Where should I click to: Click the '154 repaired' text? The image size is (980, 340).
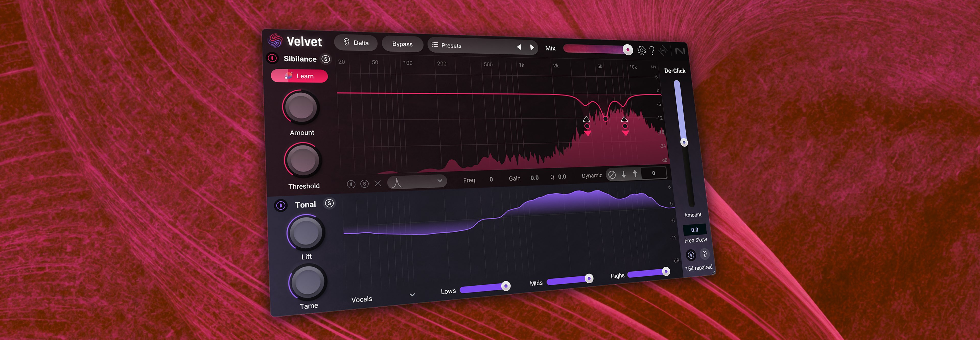[698, 268]
